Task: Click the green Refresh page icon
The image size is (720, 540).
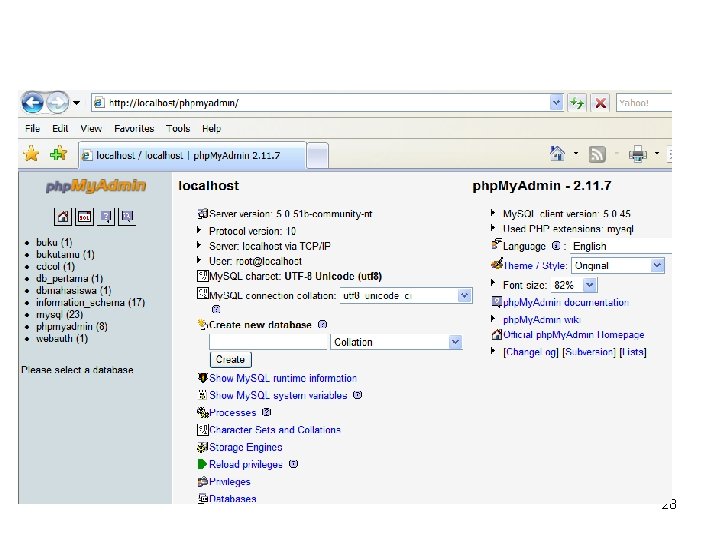Action: point(577,103)
